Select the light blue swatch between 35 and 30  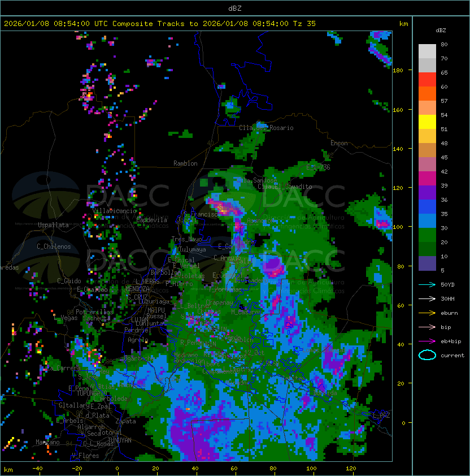click(x=427, y=221)
